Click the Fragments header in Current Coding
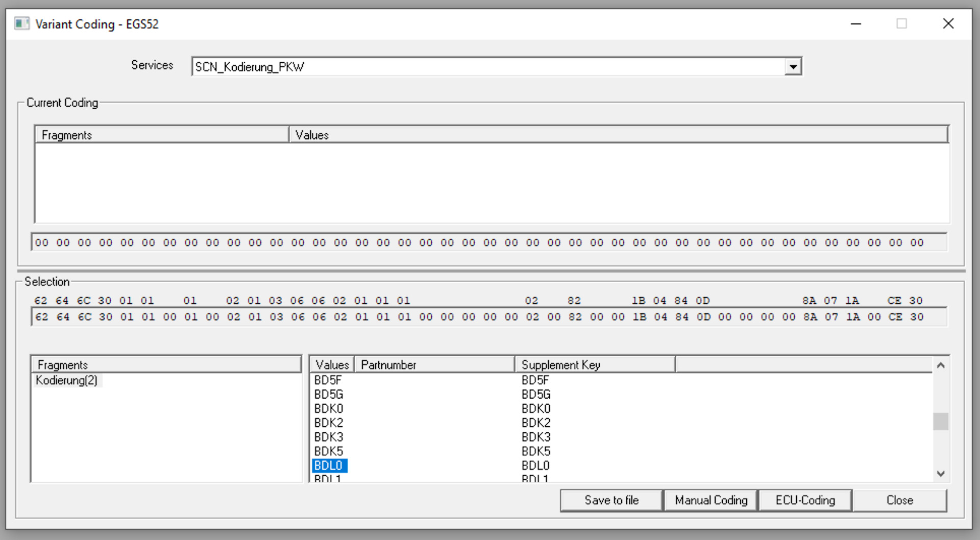The width and height of the screenshot is (980, 540). pyautogui.click(x=162, y=135)
